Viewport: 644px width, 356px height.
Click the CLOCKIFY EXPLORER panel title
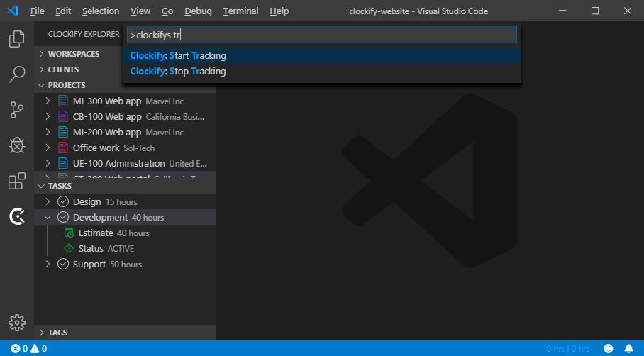point(84,34)
